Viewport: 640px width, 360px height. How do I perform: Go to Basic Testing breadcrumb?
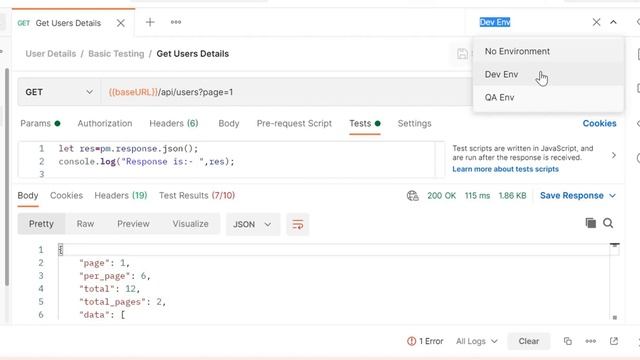tap(116, 54)
